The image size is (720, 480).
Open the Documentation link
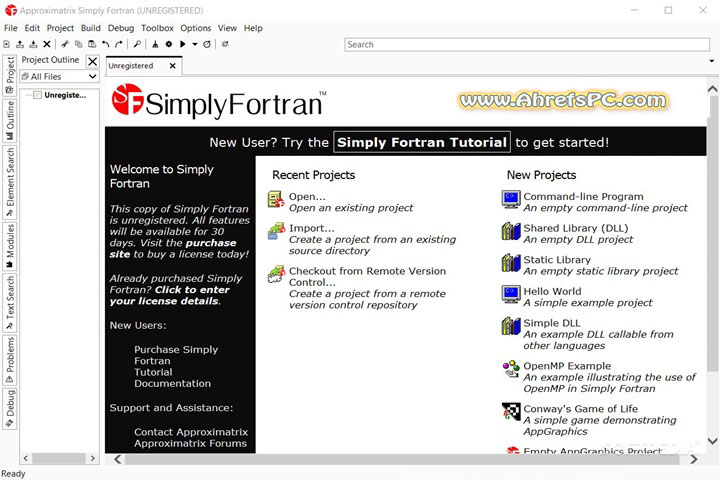click(172, 384)
